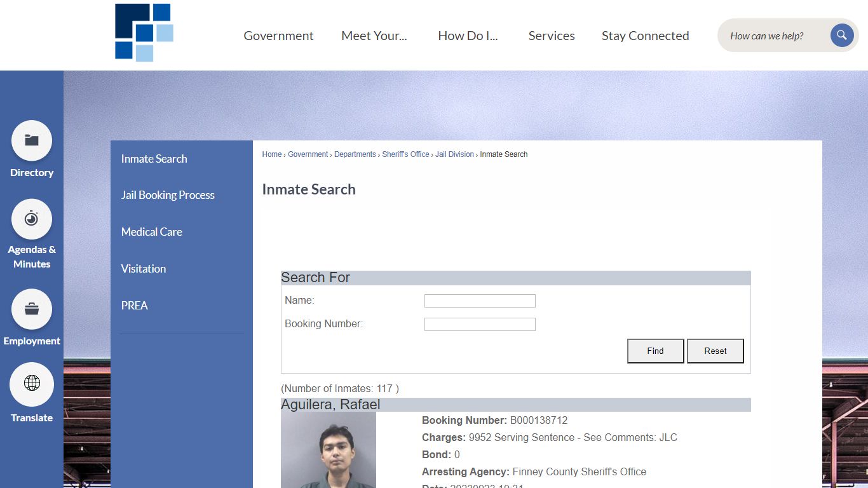Click the Departments breadcrumb link
The width and height of the screenshot is (868, 488).
(355, 154)
